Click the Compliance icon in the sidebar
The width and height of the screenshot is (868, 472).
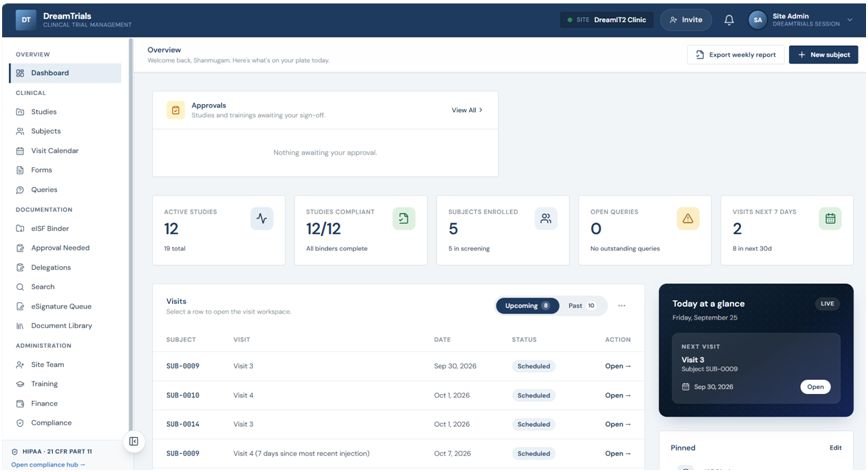coord(20,423)
